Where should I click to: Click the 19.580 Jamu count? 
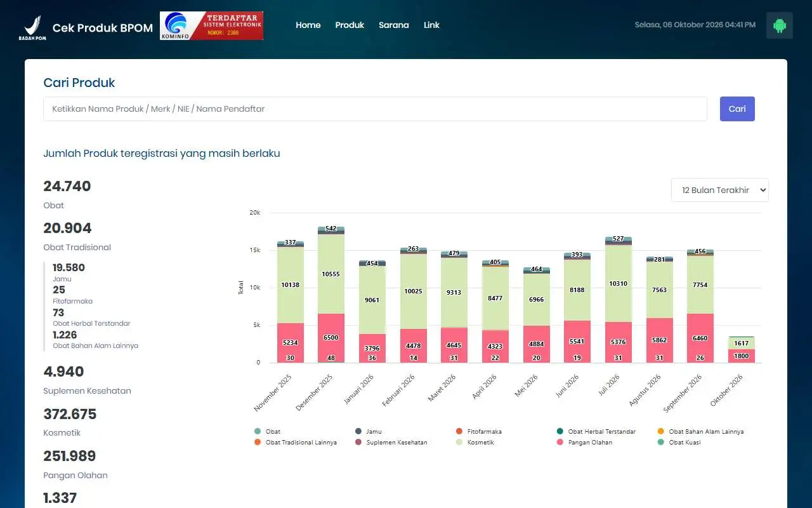(69, 267)
